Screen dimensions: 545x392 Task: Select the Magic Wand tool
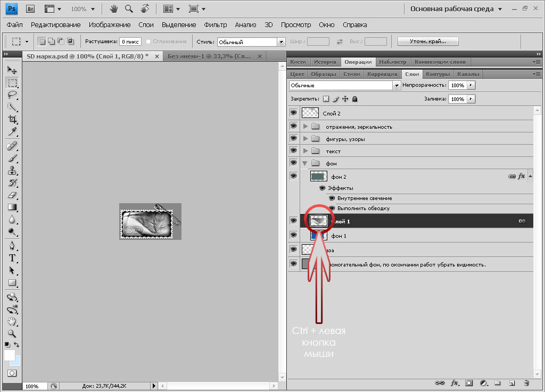click(12, 107)
